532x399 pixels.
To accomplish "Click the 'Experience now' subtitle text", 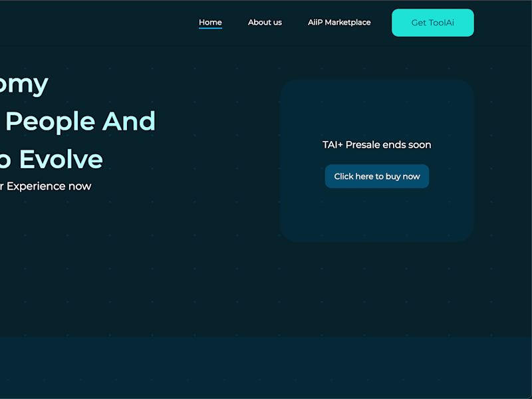I will click(49, 186).
